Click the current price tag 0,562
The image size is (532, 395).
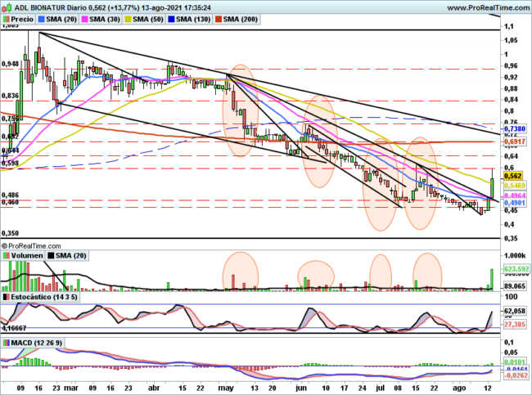(x=512, y=176)
